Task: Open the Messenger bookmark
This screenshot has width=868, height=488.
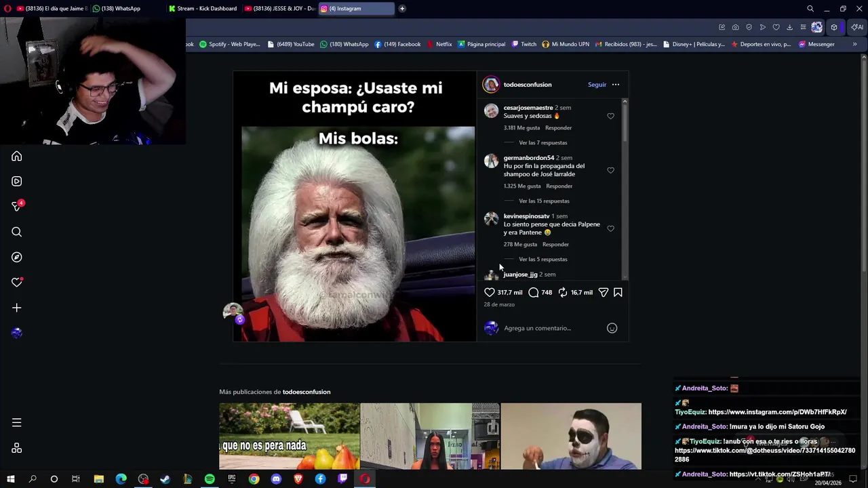Action: 816,44
